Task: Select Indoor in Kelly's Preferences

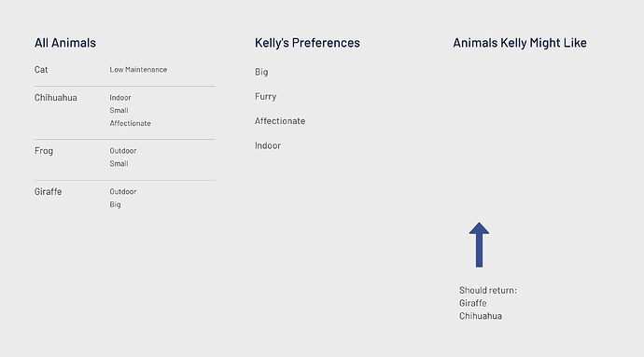Action: [x=268, y=145]
